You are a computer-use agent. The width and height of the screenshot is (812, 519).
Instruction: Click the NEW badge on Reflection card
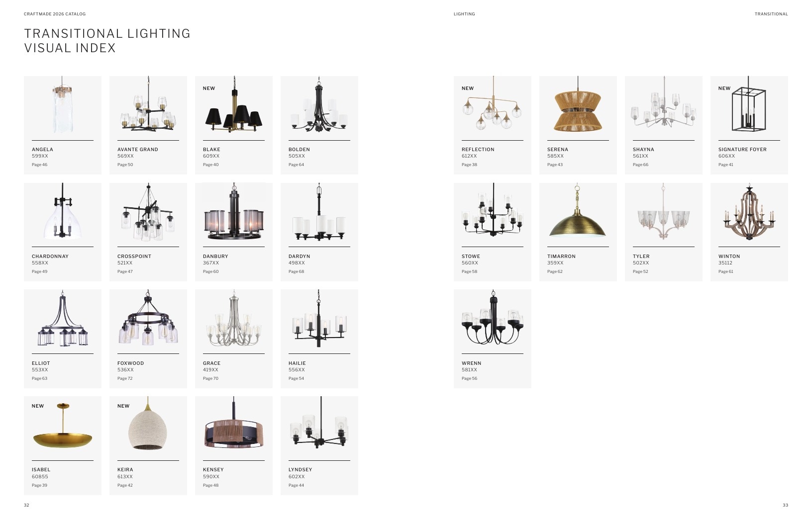coord(468,88)
